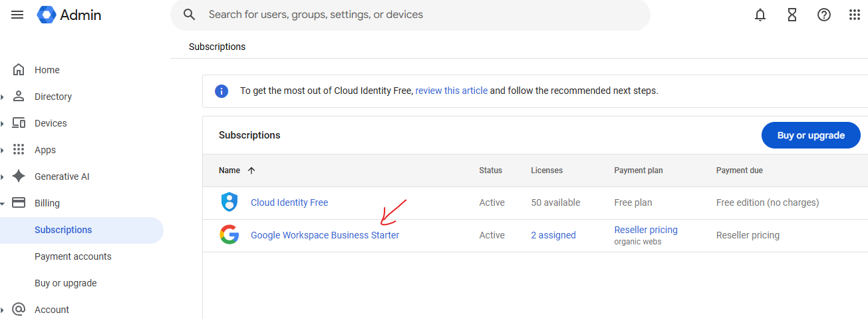
Task: Click the Cloud Identity Free shield icon
Action: pyautogui.click(x=229, y=202)
